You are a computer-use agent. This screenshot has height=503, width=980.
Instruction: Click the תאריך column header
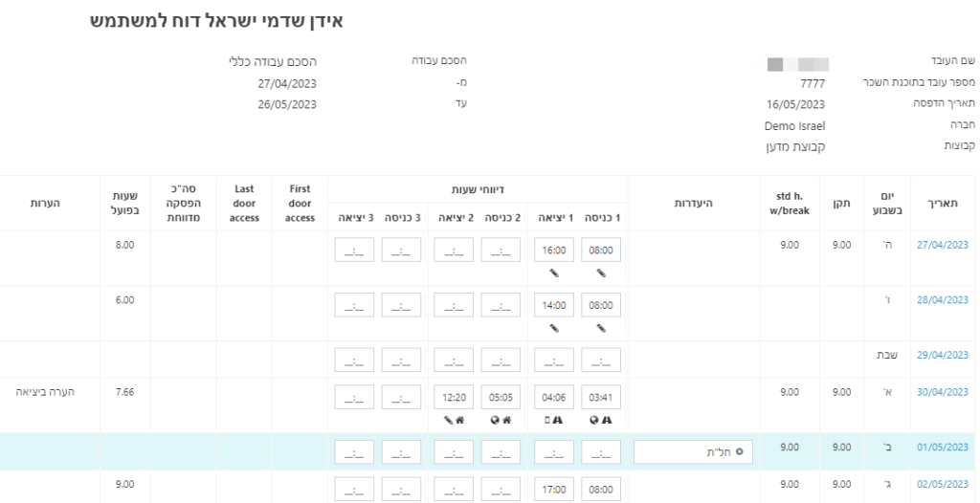pyautogui.click(x=944, y=203)
